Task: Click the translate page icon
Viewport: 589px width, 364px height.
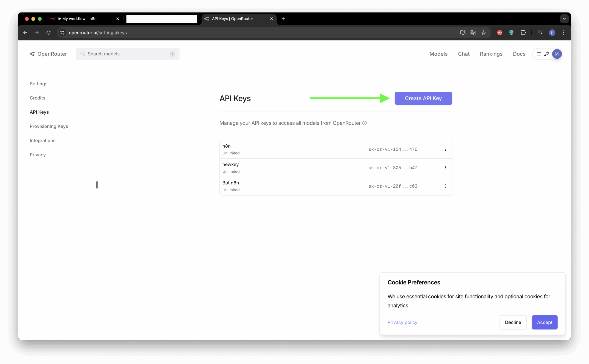Action: point(473,32)
